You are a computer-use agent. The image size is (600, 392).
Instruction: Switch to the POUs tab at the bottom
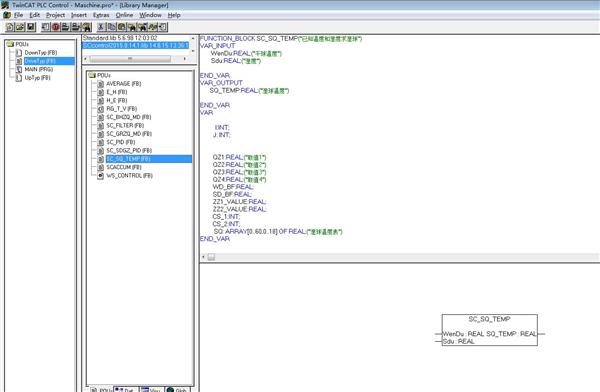click(x=101, y=389)
